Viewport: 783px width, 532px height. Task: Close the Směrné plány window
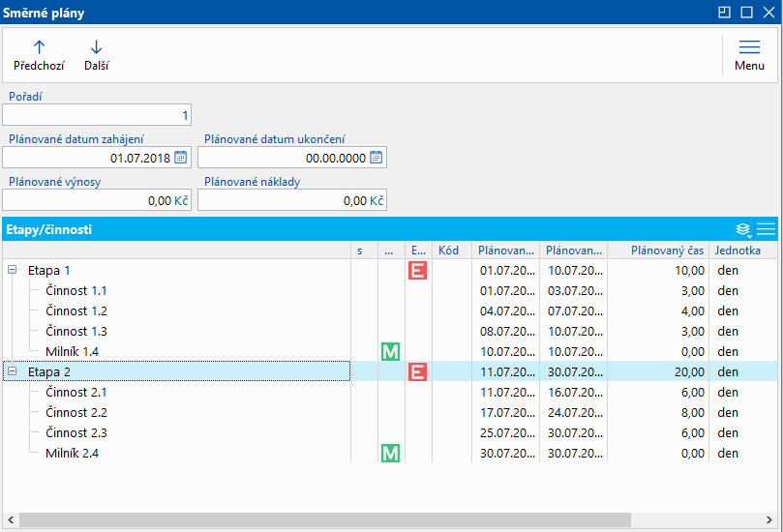tap(769, 12)
